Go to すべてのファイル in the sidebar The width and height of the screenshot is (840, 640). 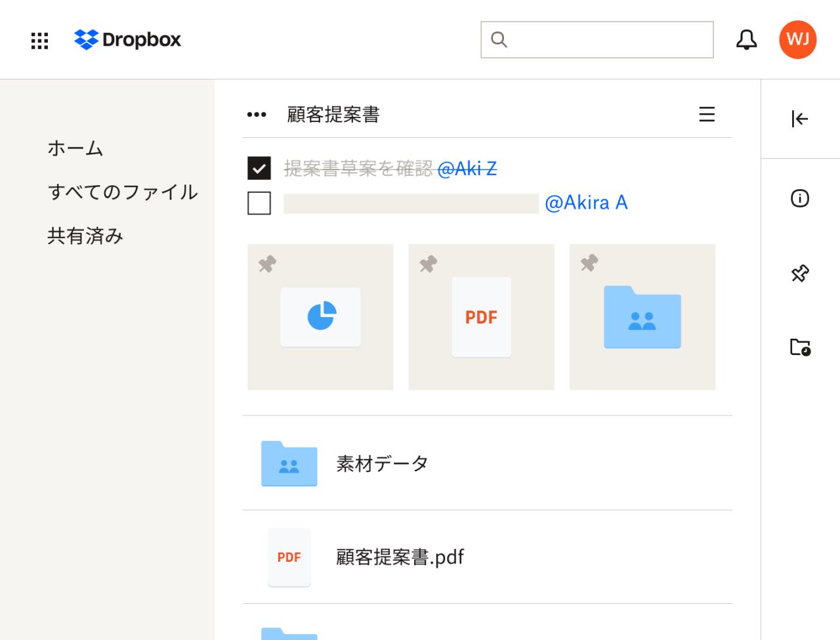click(x=123, y=192)
